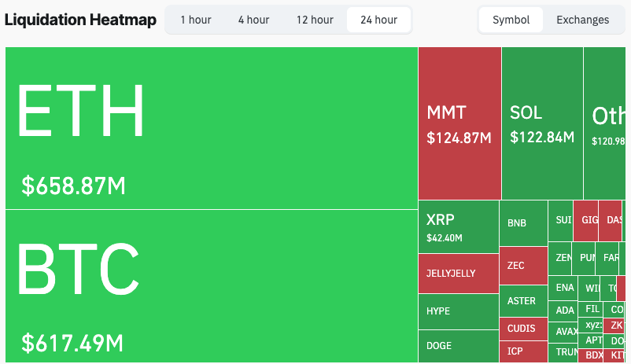The height and width of the screenshot is (364, 631).
Task: Click the red ICP tile
Action: click(522, 351)
